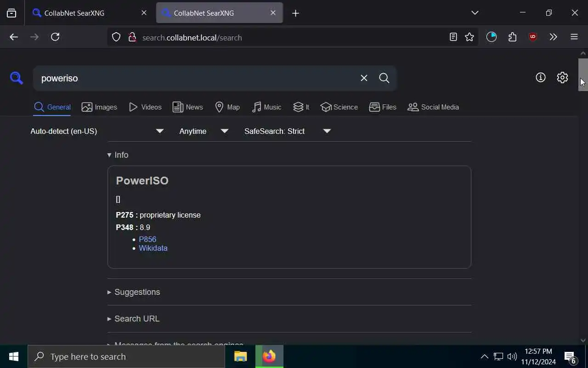Submit search with magnifier button
This screenshot has width=588, height=368.
(384, 78)
